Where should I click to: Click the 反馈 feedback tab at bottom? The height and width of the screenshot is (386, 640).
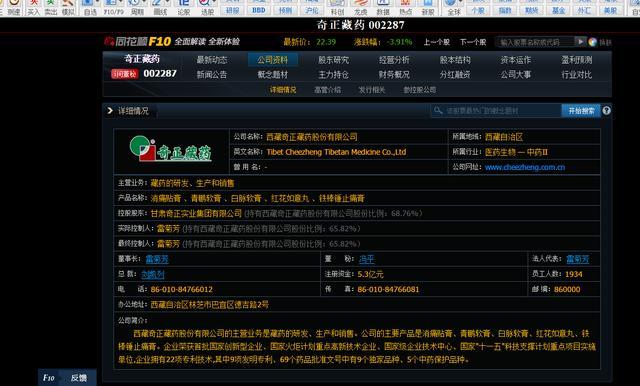78,378
